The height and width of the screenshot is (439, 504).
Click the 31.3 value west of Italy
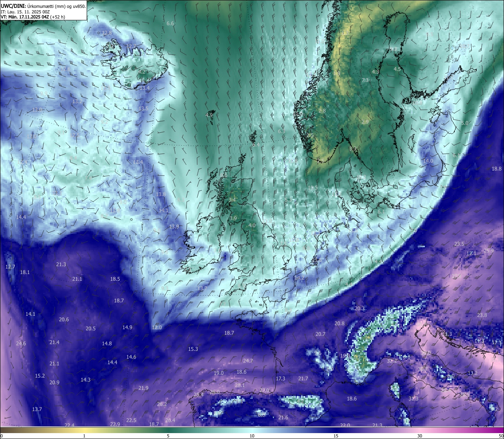click(413, 398)
